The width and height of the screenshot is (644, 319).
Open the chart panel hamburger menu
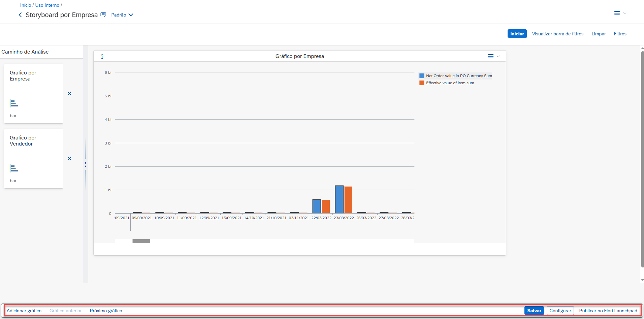click(491, 56)
